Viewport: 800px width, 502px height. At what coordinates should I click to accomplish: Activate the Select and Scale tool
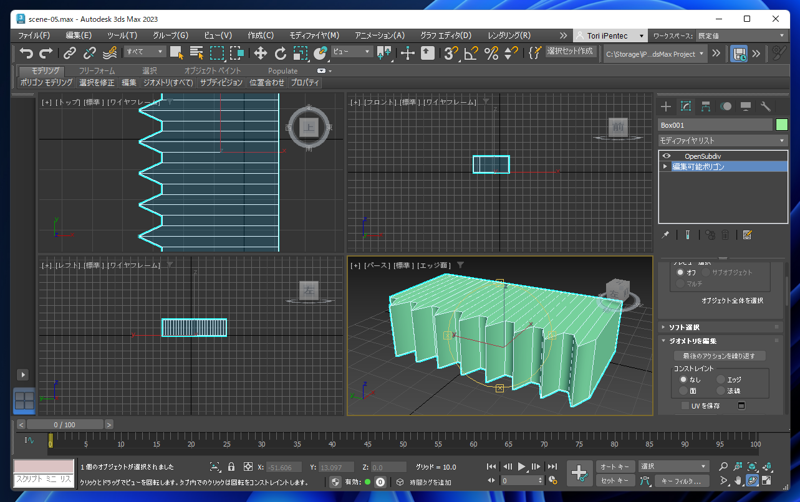pos(300,53)
